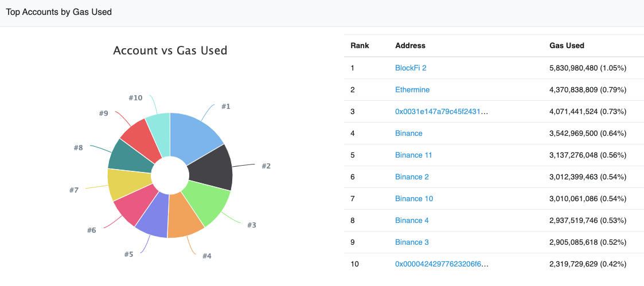Click the Account vs Gas Used chart title

tap(170, 50)
